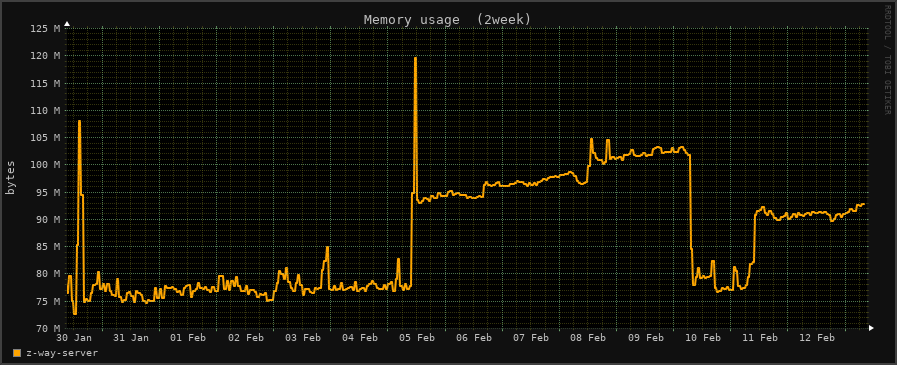Screen dimensions: 897x365
Task: Click the "04 Feb" date label
Action: pyautogui.click(x=360, y=338)
